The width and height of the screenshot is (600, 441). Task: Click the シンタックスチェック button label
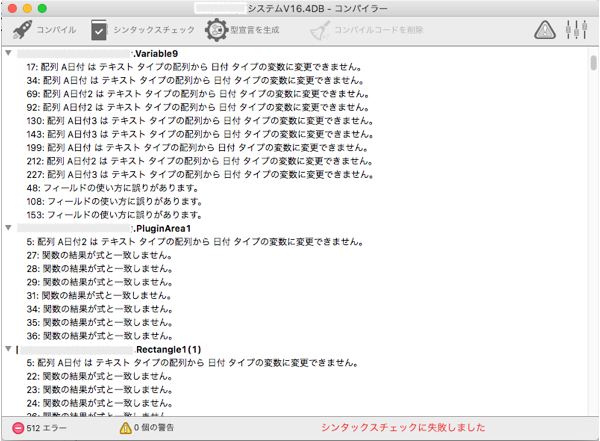154,30
